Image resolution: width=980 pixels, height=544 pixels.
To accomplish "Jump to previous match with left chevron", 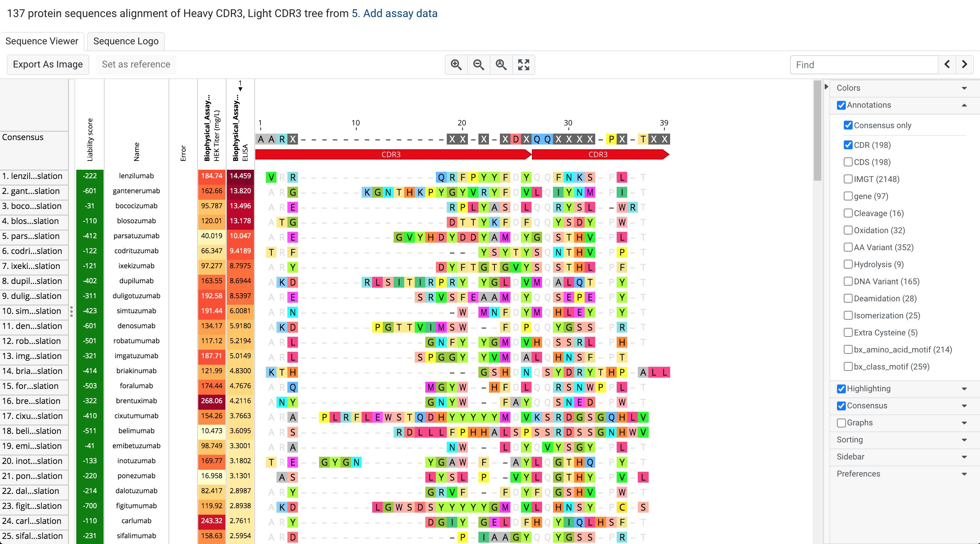I will (947, 65).
